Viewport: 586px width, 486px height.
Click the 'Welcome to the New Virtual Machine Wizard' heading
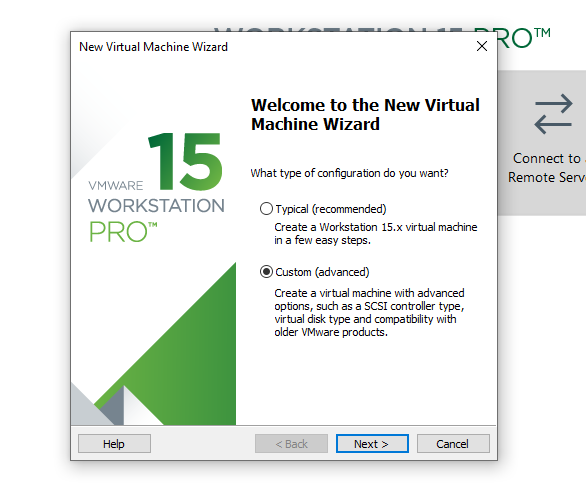coord(365,114)
